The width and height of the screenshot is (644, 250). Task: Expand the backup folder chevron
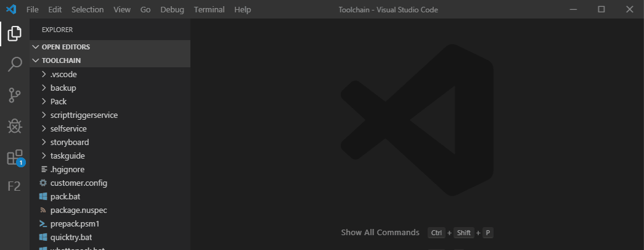click(x=44, y=88)
